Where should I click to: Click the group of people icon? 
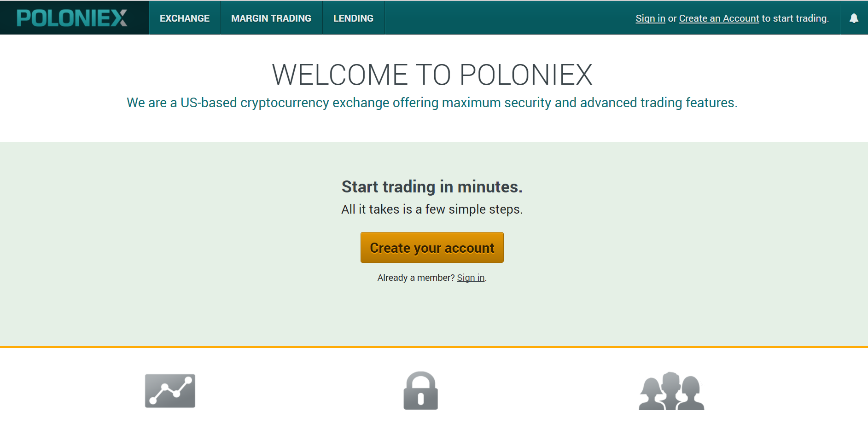pos(671,391)
